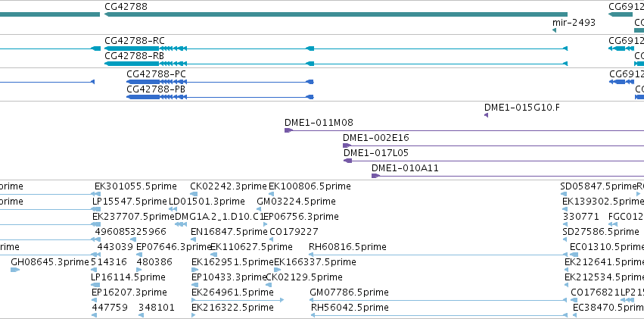Image resolution: width=644 pixels, height=319 pixels.
Task: Select SD27586.5prime EST label
Action: [600, 232]
